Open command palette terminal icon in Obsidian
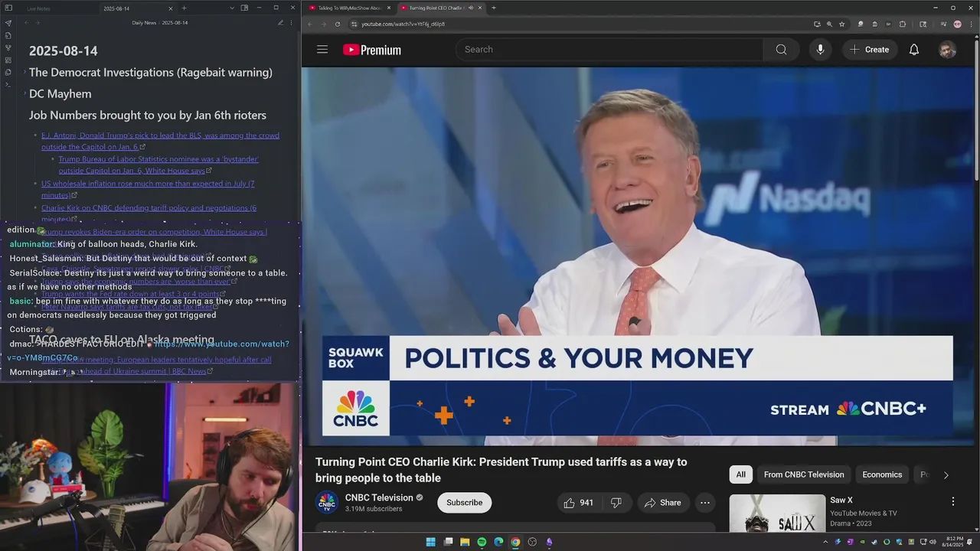980x551 pixels. (8, 84)
